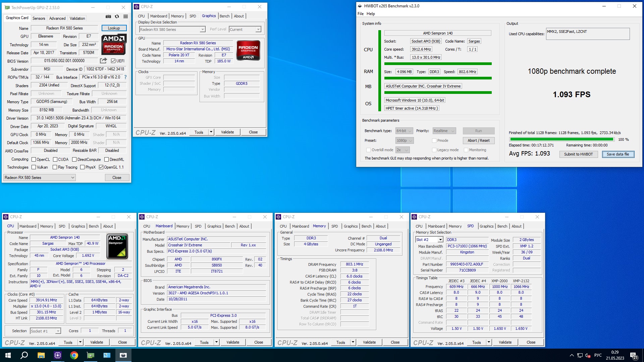Toggle OpenGL 1.1 checkbox
The width and height of the screenshot is (644, 362).
(101, 167)
